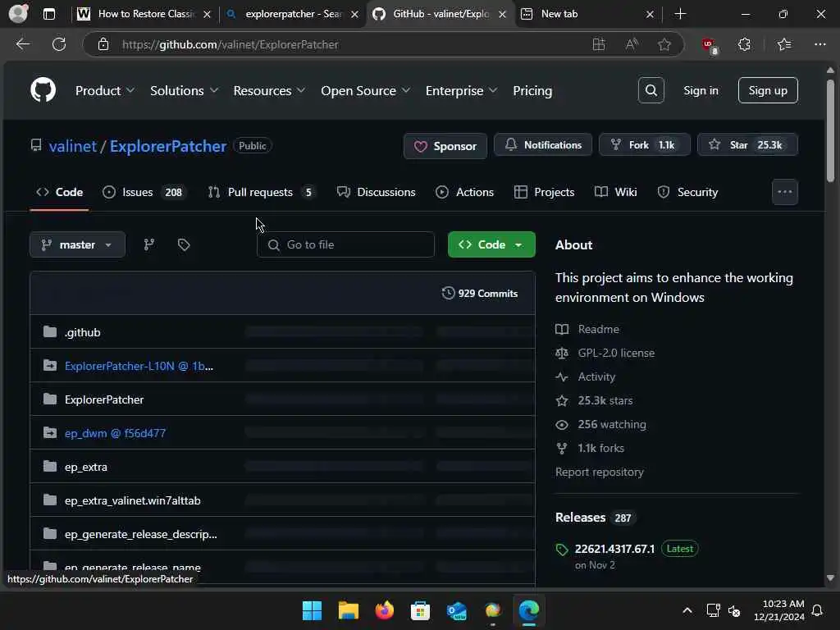Switch to the Issues tab
Image resolution: width=840 pixels, height=630 pixels.
[x=144, y=192]
